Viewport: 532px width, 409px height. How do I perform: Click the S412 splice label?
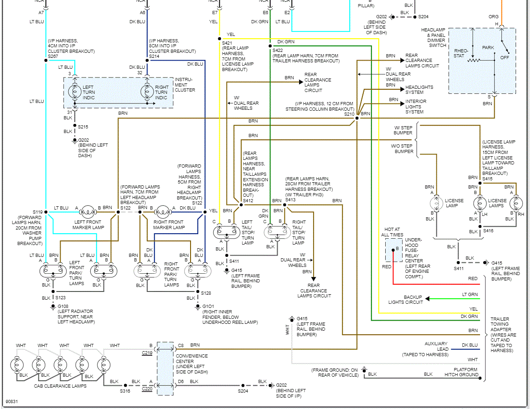tap(248, 200)
